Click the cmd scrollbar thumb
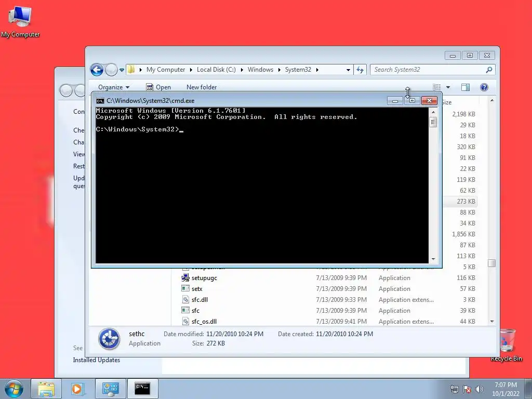Image resolution: width=532 pixels, height=399 pixels. (433, 122)
